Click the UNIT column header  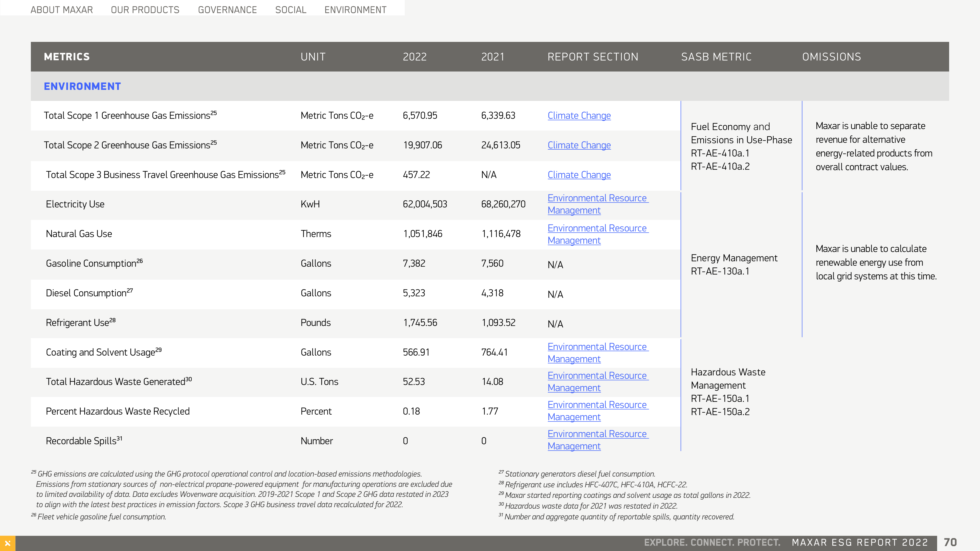tap(313, 57)
